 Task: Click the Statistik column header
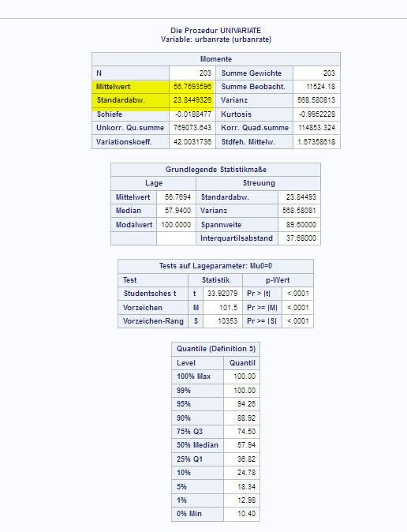click(215, 280)
